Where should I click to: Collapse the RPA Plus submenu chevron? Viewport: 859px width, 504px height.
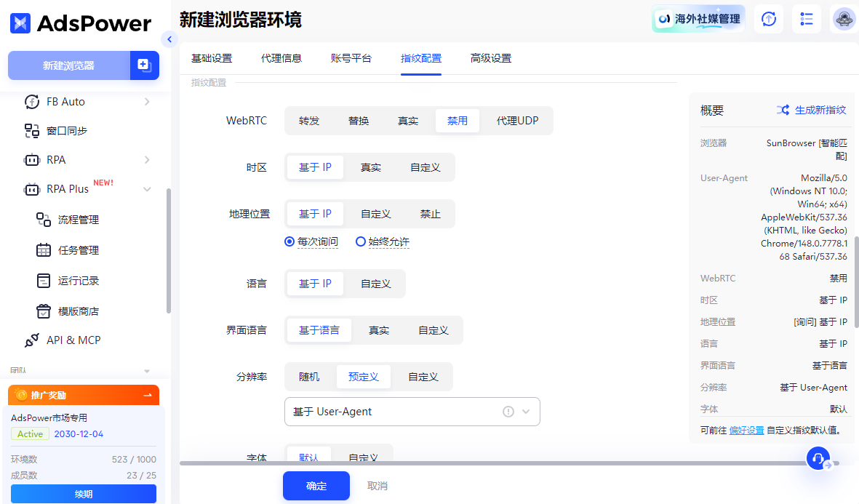[147, 190]
